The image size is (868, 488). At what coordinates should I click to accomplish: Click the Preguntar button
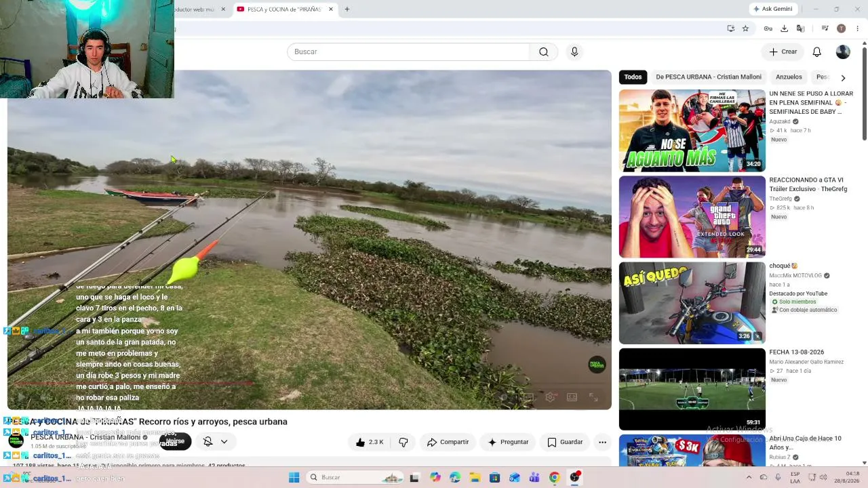click(508, 442)
